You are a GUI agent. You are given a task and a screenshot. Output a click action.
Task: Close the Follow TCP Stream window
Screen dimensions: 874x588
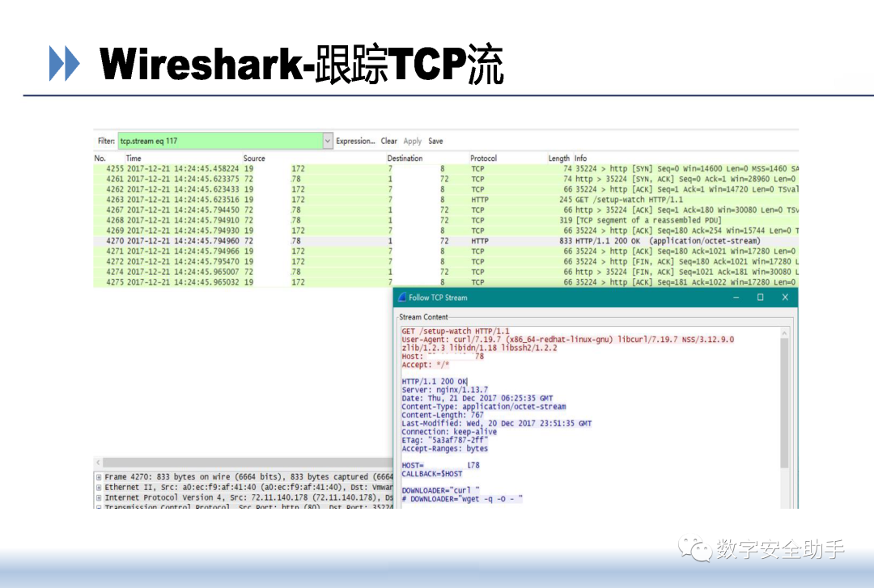coord(785,298)
